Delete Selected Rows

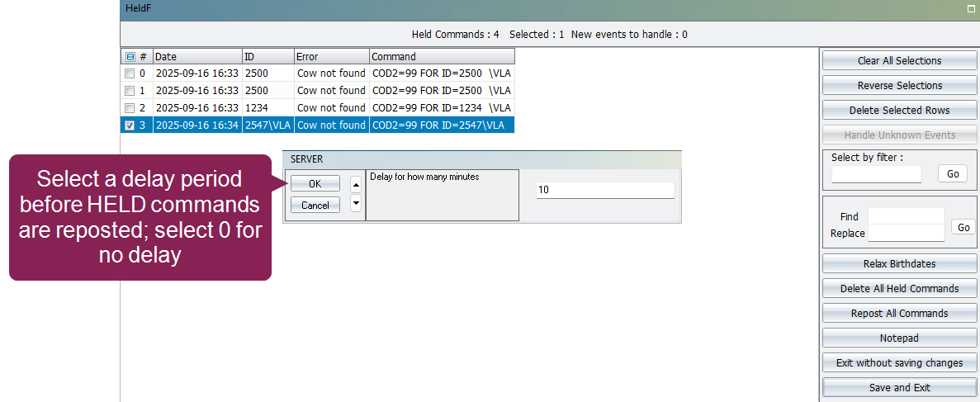899,111
